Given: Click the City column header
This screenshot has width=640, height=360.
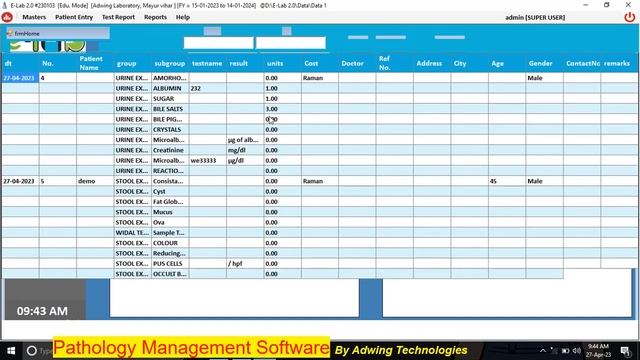Looking at the screenshot, I should [469, 63].
